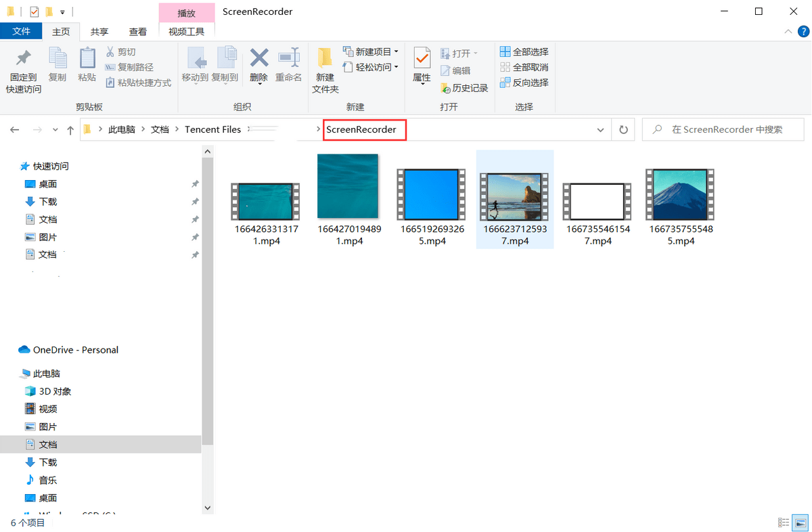Go to 文档 in the address path
Screen dimensions: 812x532
coord(160,129)
